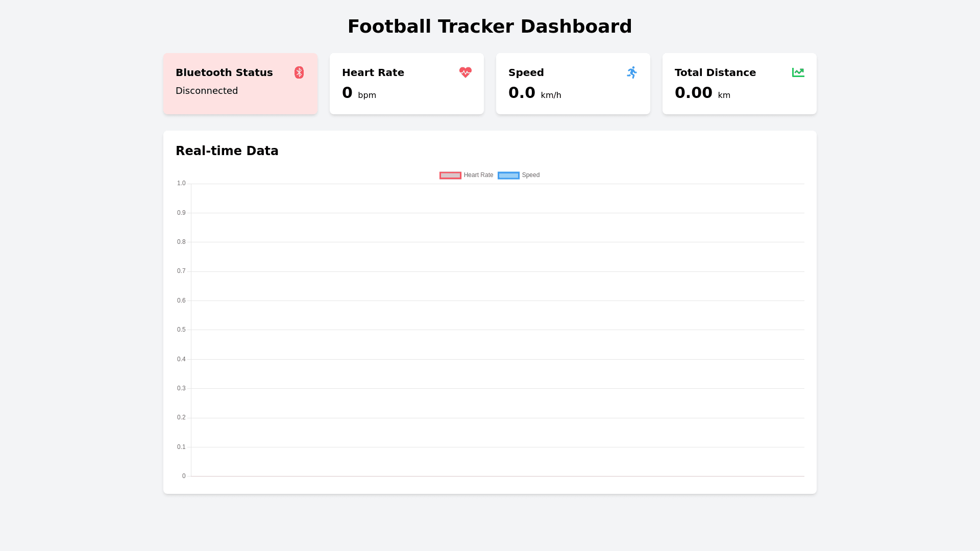Click the Real-time Data heading
Viewport: 980px width, 551px height.
227,151
